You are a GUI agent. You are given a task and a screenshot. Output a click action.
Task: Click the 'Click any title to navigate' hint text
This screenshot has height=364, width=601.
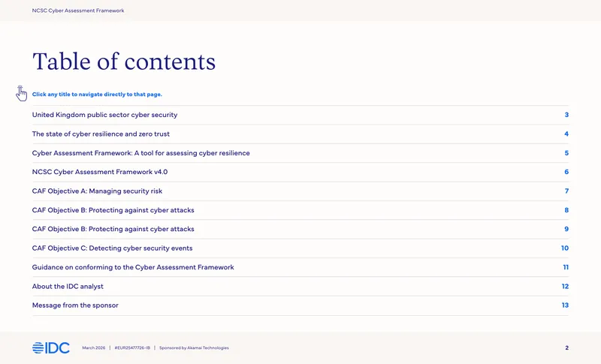point(97,94)
